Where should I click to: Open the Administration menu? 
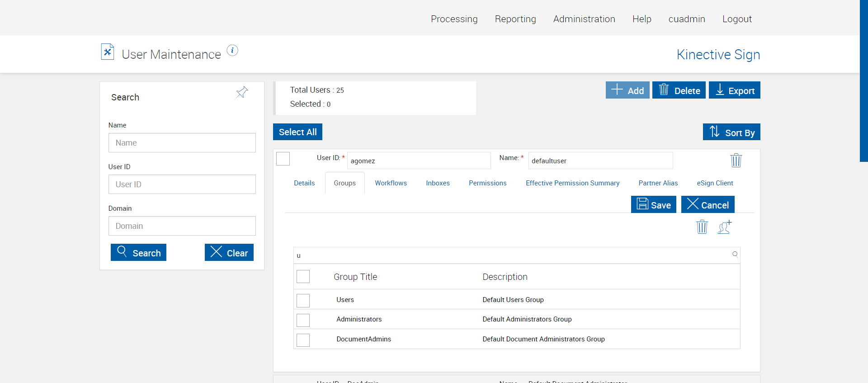tap(584, 19)
